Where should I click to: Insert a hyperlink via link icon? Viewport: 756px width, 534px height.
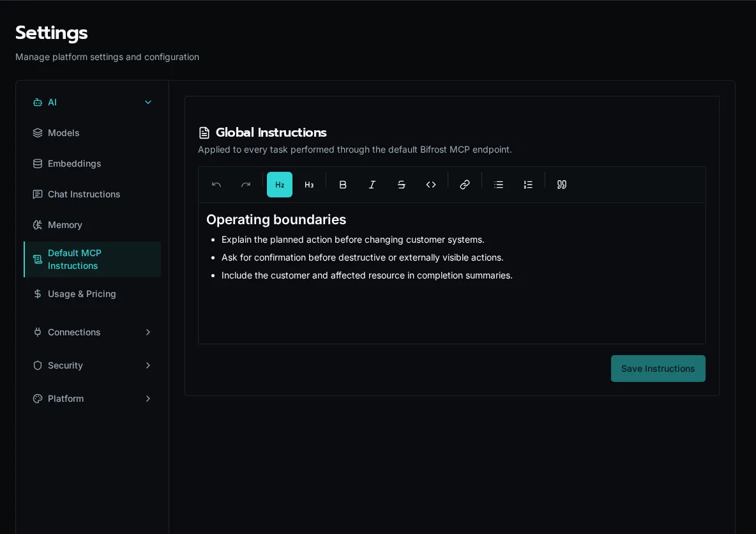pos(465,185)
